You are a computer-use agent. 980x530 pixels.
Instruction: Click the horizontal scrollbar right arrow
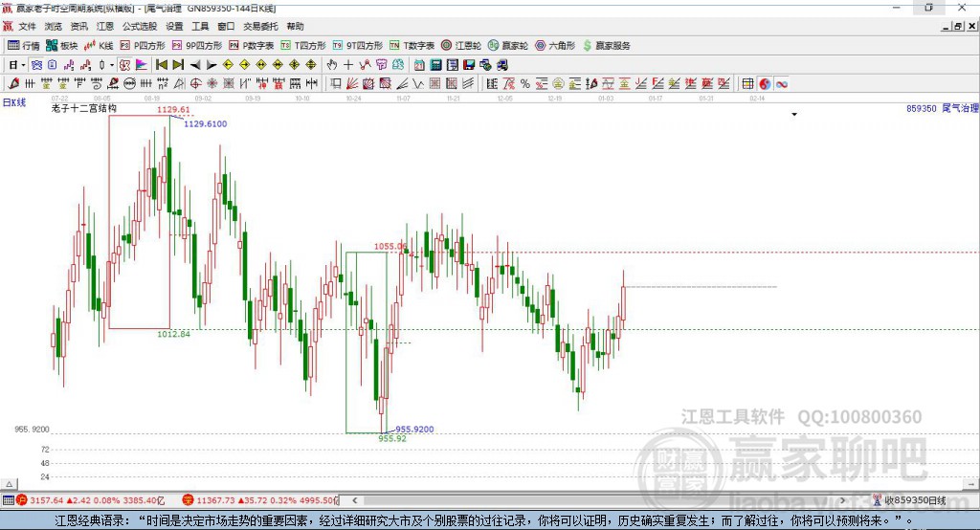click(x=842, y=500)
